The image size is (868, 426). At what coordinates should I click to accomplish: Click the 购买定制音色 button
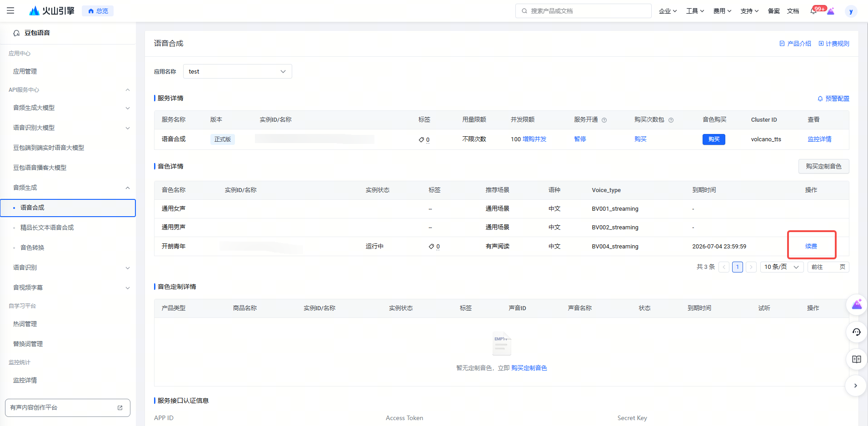click(823, 166)
